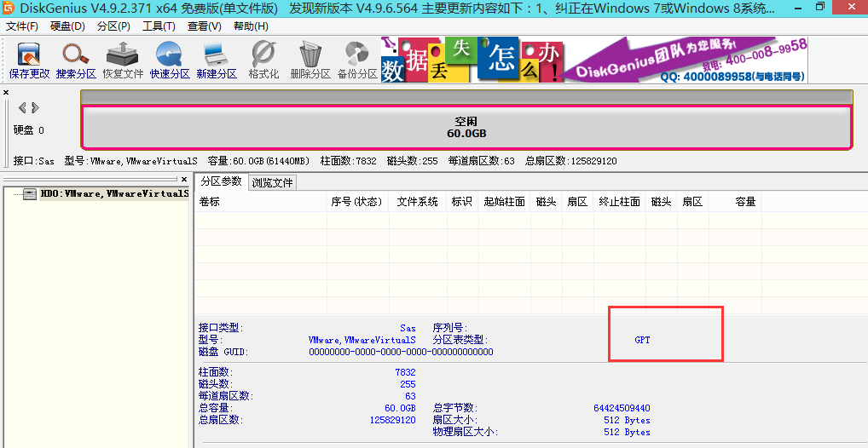Click the 接口:Sas text in info bar

[34, 161]
